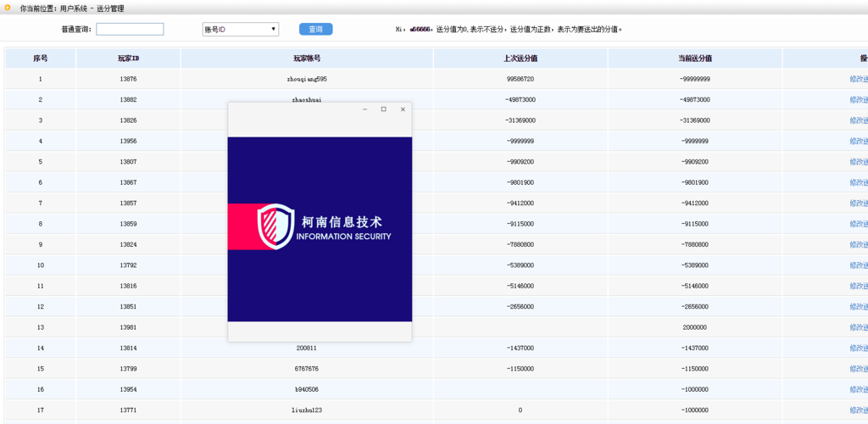Screen dimensions: 868x424
Task: Click 修改 link for zhouqiang595 row
Action: pos(859,79)
